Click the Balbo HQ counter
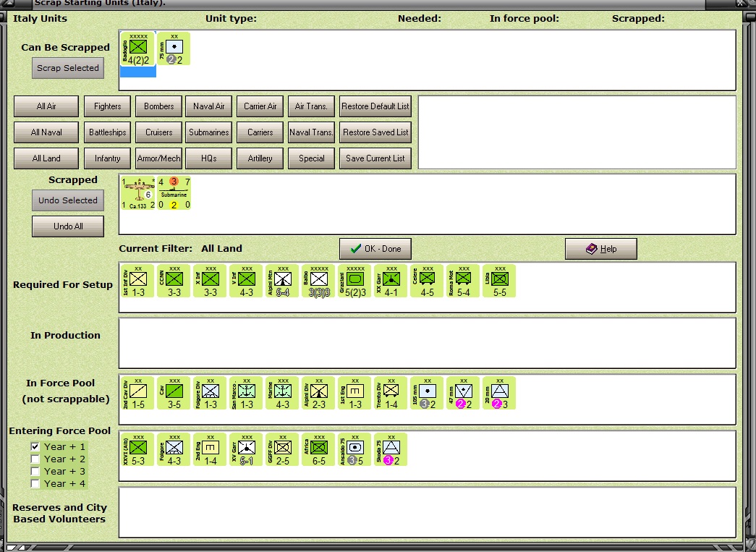This screenshot has height=552, width=756. point(319,281)
